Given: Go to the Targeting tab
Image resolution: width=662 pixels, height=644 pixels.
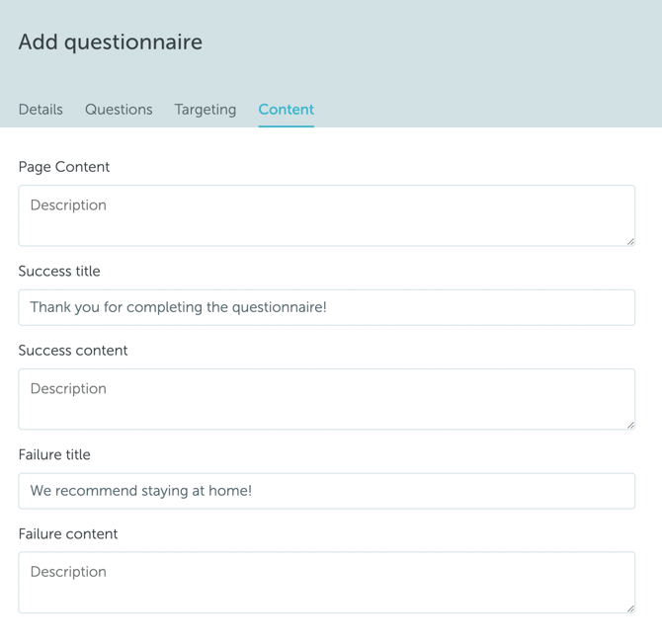Looking at the screenshot, I should tap(206, 110).
